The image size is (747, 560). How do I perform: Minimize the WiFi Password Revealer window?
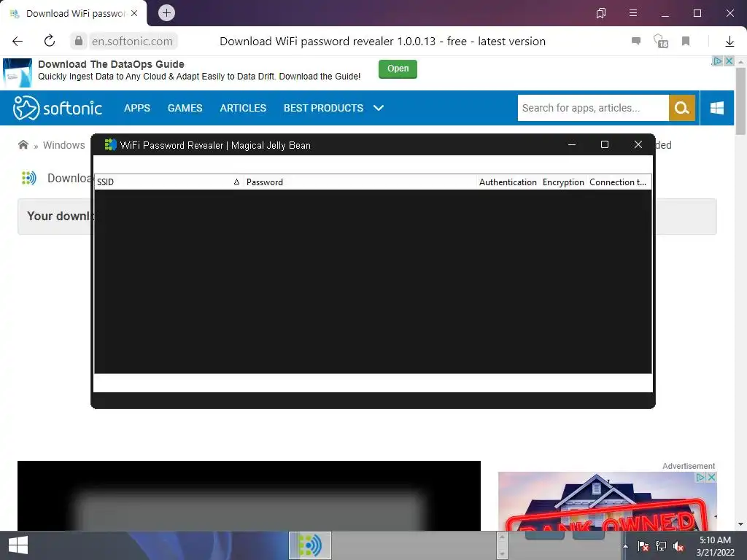tap(572, 145)
